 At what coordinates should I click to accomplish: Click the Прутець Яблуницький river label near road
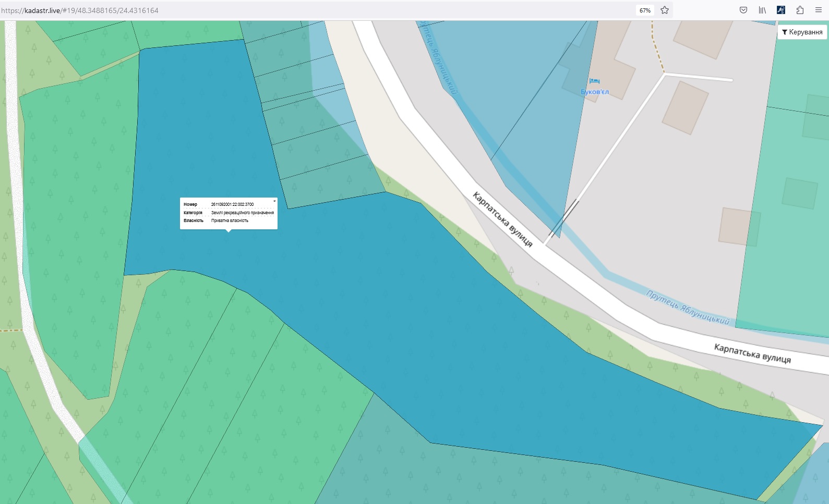point(687,308)
